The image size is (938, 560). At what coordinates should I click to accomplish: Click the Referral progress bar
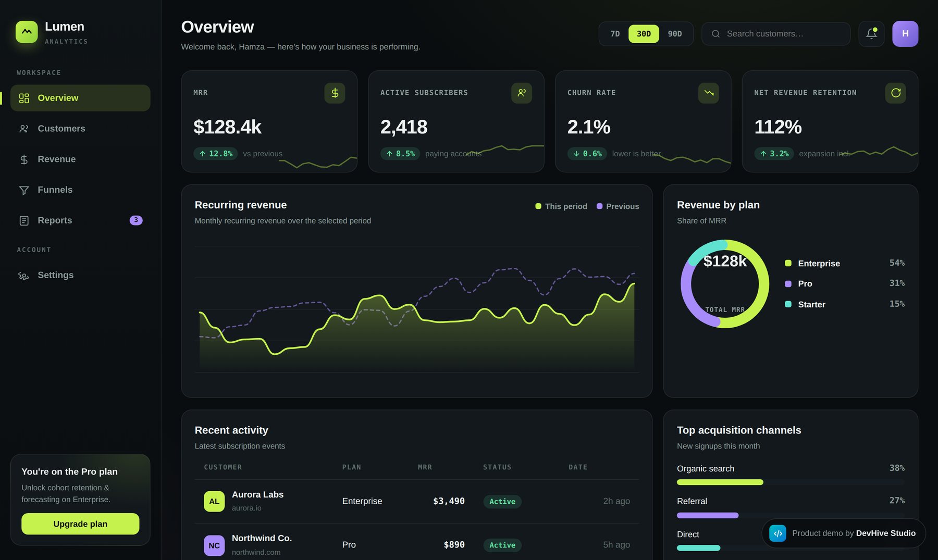coord(791,515)
